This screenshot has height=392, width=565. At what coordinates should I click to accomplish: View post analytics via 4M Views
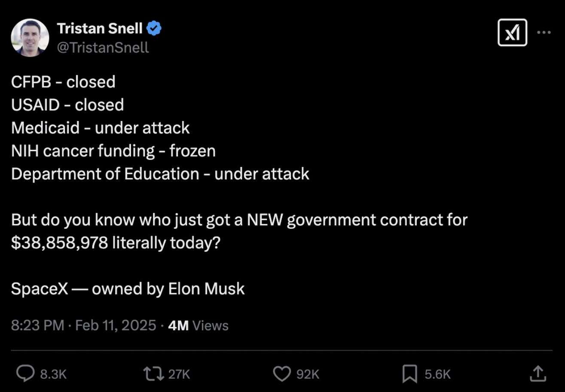point(198,325)
